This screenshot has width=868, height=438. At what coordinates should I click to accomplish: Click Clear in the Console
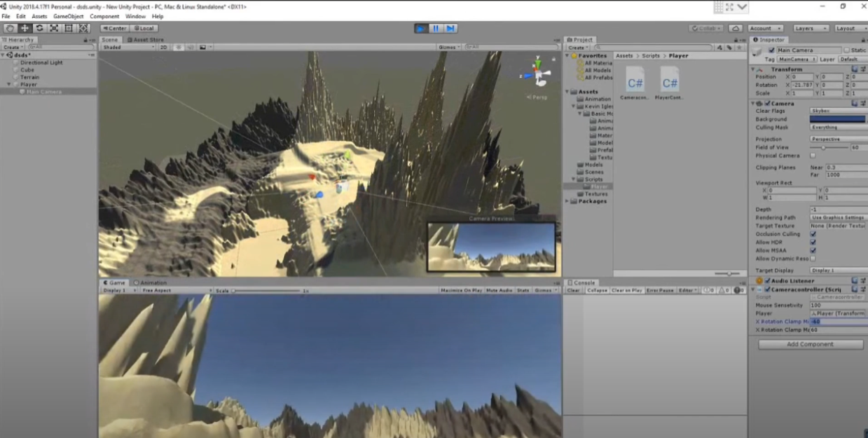click(x=573, y=290)
